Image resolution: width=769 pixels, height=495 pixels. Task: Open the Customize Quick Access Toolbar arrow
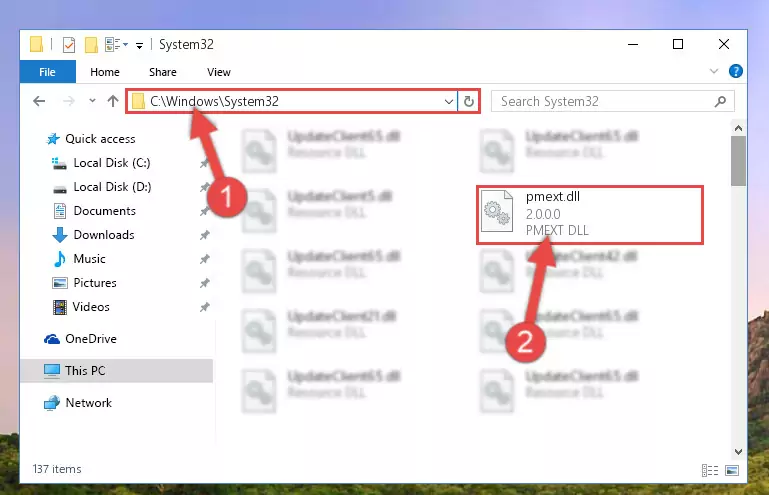coord(139,46)
